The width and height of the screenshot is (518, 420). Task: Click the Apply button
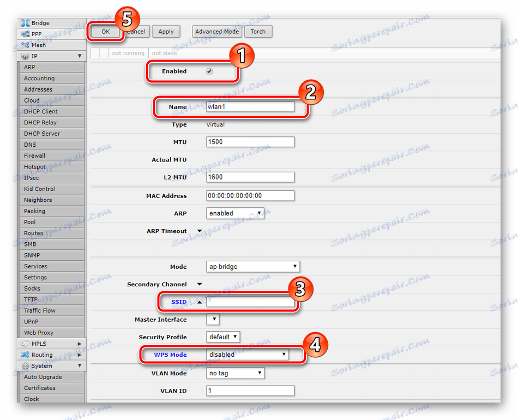coord(166,32)
